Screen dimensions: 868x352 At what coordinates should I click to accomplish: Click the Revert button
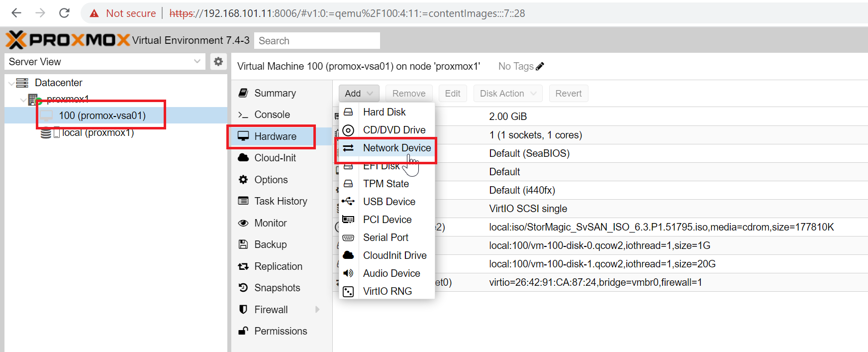pyautogui.click(x=569, y=94)
